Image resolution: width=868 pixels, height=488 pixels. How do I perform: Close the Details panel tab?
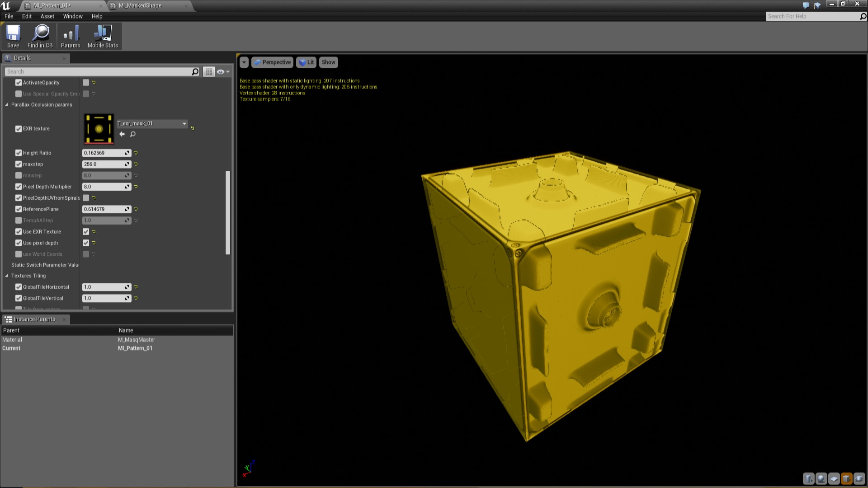[64, 58]
